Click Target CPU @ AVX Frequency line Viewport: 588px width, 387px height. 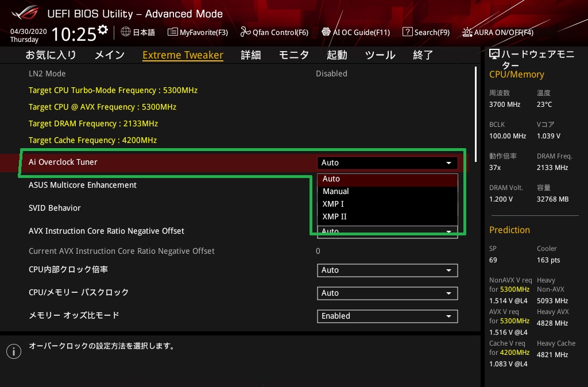tap(102, 107)
